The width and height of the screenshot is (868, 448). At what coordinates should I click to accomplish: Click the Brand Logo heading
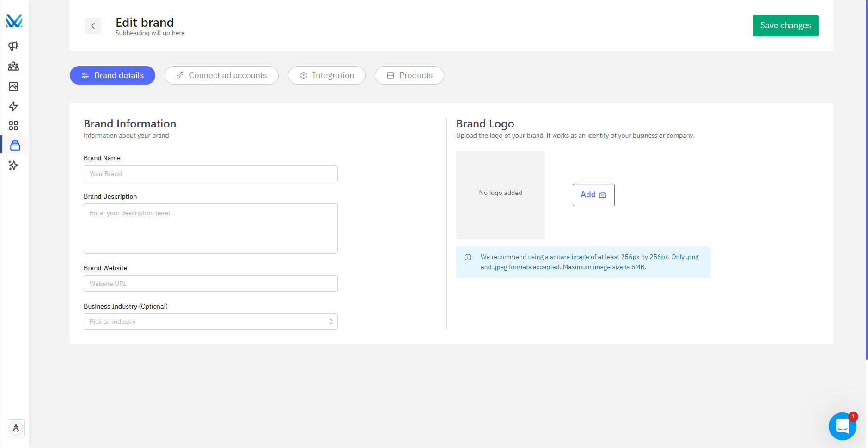[x=485, y=124]
